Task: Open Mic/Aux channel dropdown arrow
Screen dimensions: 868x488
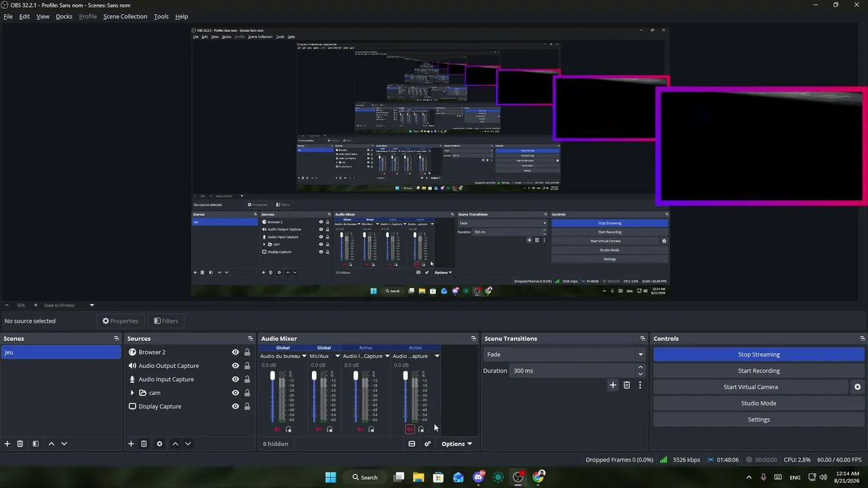Action: (x=337, y=356)
